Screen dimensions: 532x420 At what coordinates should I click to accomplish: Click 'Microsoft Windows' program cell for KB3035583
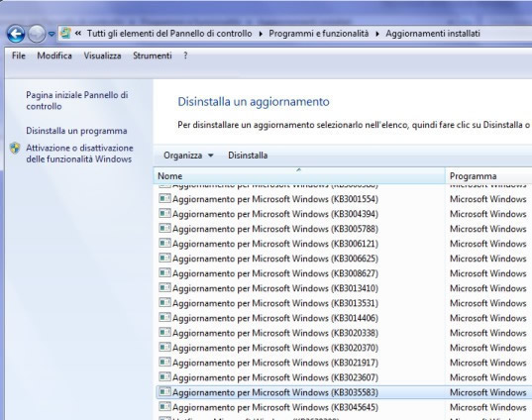[487, 392]
